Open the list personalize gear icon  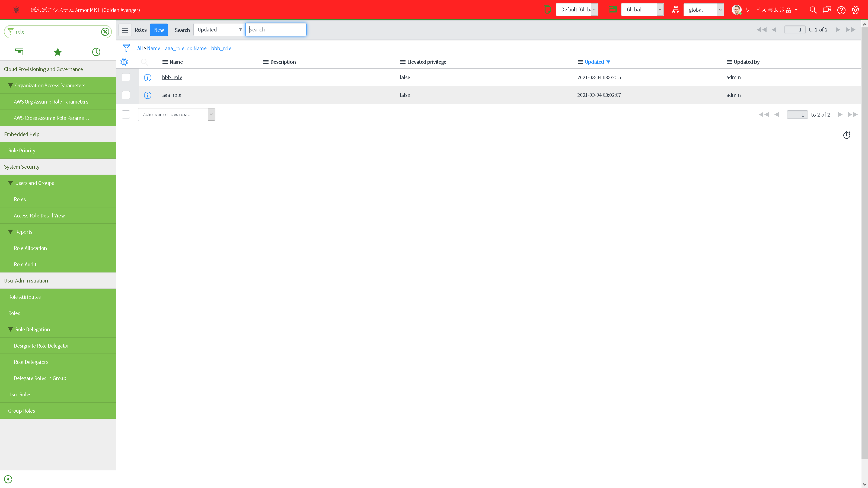coord(124,62)
